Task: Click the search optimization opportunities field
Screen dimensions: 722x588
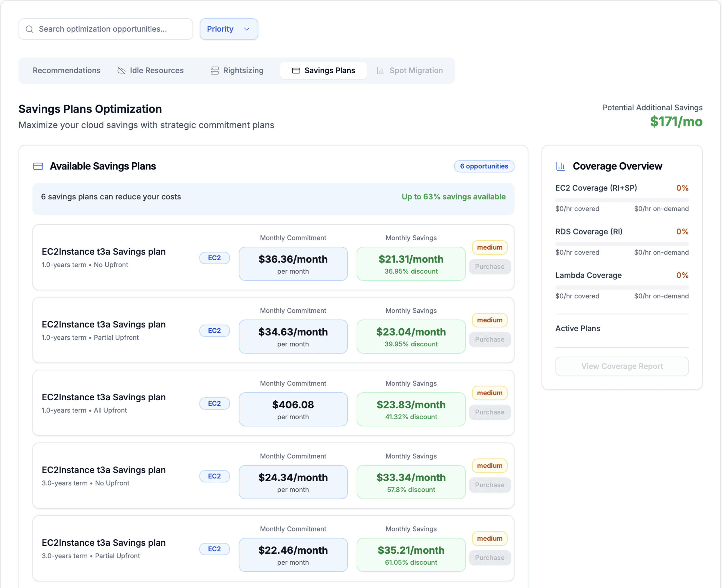Action: (x=112, y=29)
